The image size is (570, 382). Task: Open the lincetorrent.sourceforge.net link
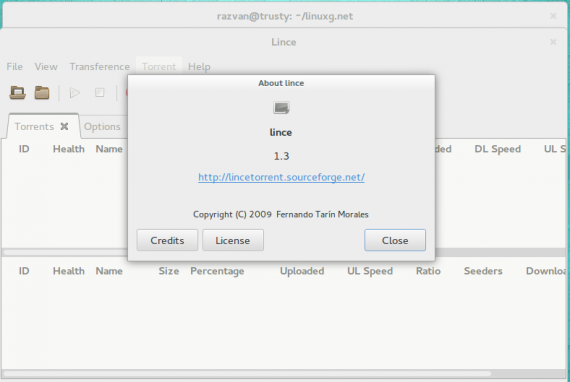pos(281,177)
